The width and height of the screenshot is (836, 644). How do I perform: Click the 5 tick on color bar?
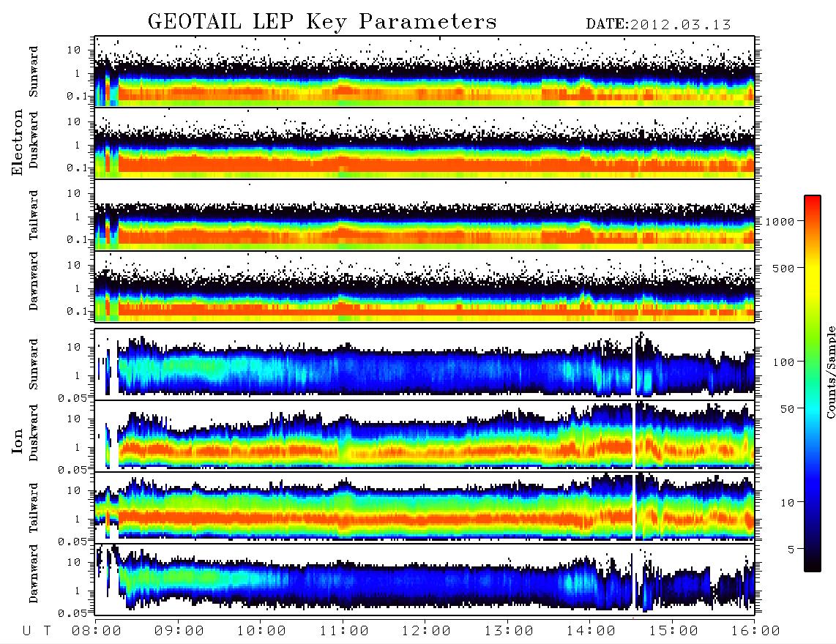click(791, 550)
